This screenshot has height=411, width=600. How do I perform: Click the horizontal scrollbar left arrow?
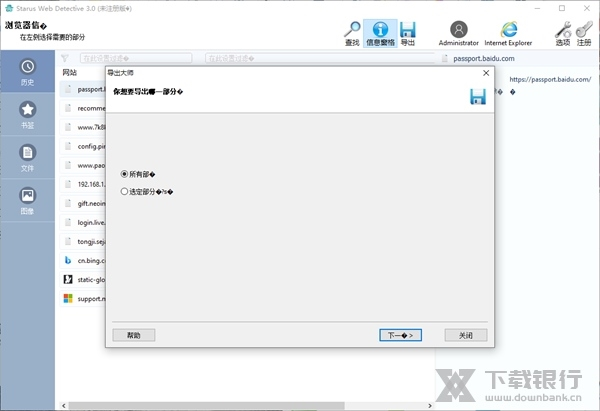[64, 406]
